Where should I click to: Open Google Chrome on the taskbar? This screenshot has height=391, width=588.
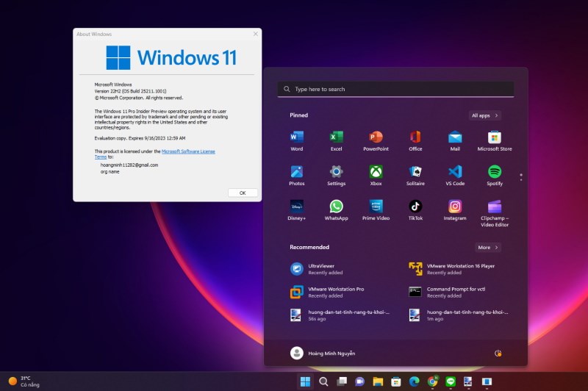tap(432, 381)
